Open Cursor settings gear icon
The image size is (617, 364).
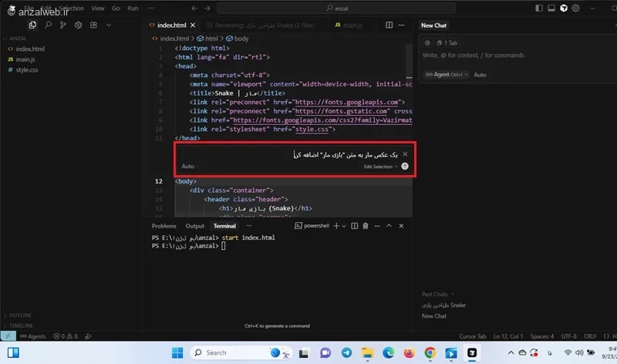(575, 8)
